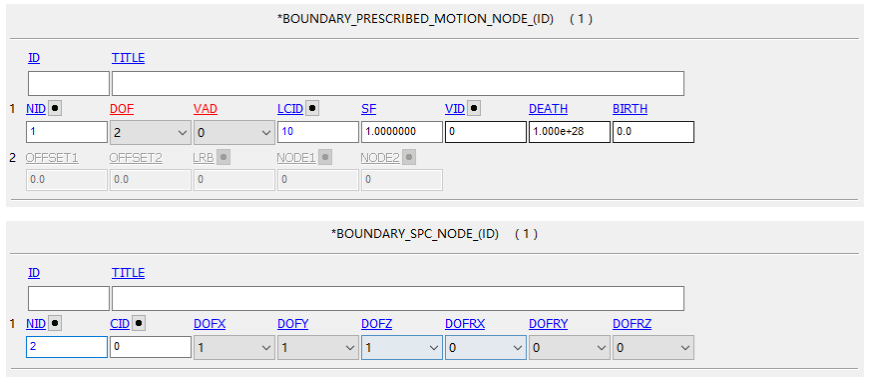Click the TITLE input of prescribed motion card

click(398, 83)
